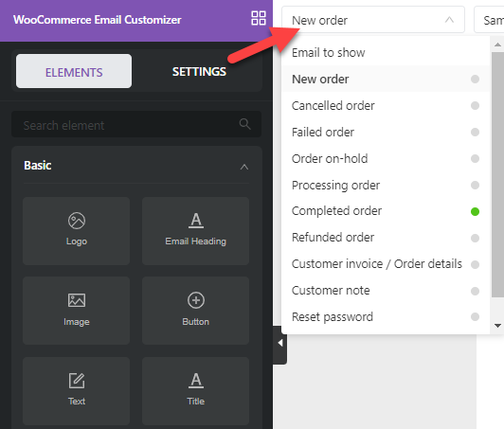
Task: Select Completed order email
Action: [385, 211]
